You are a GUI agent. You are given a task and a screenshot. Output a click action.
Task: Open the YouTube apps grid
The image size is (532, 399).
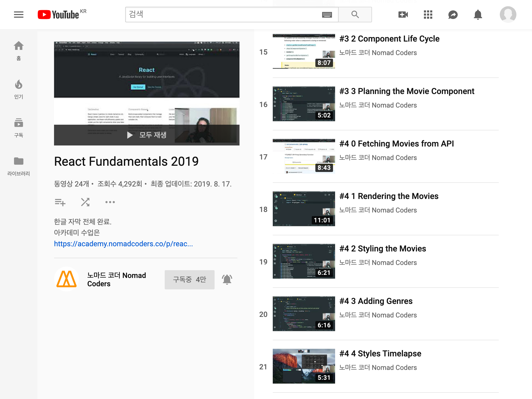pyautogui.click(x=428, y=15)
